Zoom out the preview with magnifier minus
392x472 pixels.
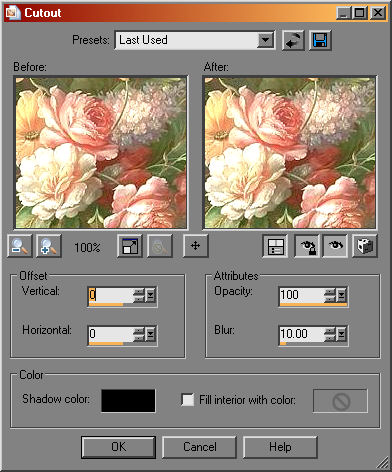click(x=20, y=246)
